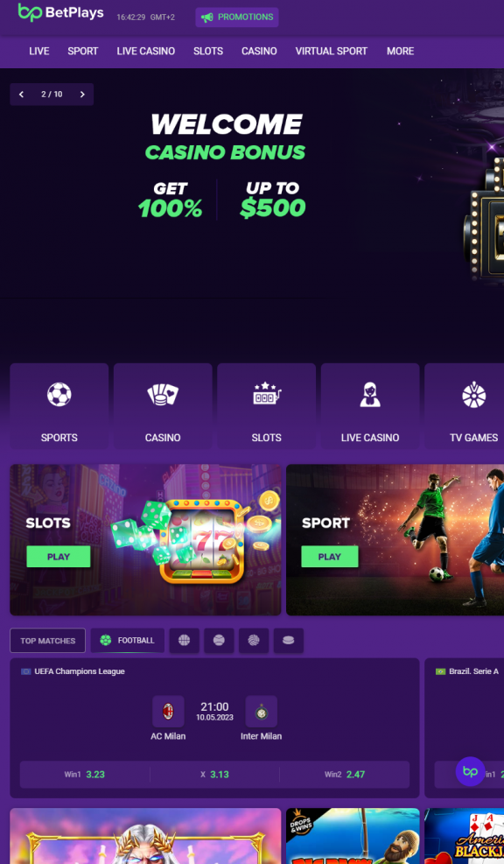
Task: Open the Virtual Sport menu item
Action: tap(331, 52)
